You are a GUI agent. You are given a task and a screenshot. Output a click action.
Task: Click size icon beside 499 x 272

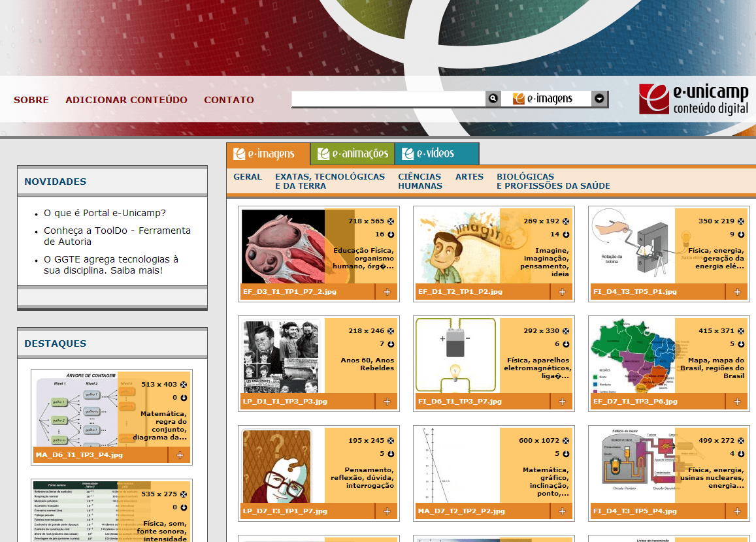pyautogui.click(x=740, y=441)
